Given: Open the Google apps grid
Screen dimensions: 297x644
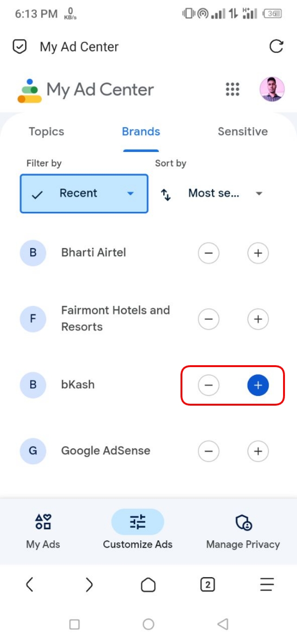Looking at the screenshot, I should point(232,89).
